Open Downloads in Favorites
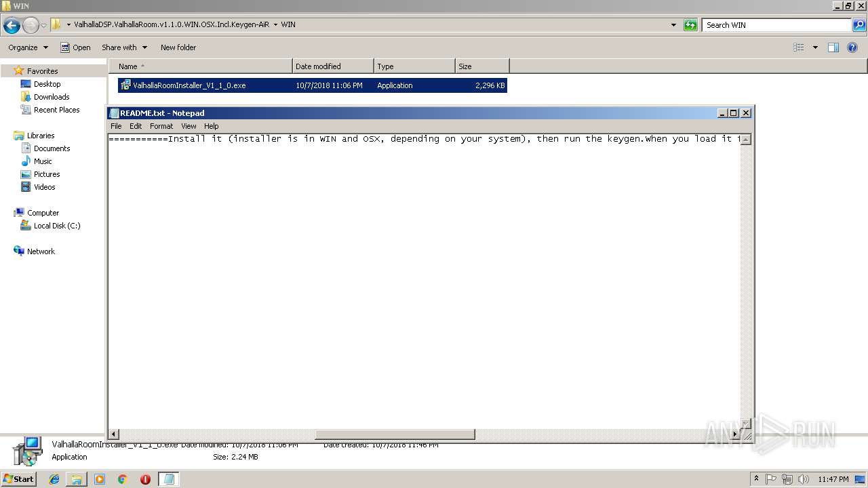The image size is (868, 488). [52, 97]
